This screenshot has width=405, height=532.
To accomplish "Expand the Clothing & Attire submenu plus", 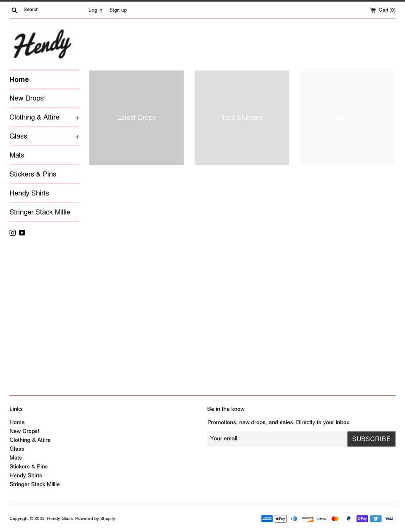I will coord(77,118).
